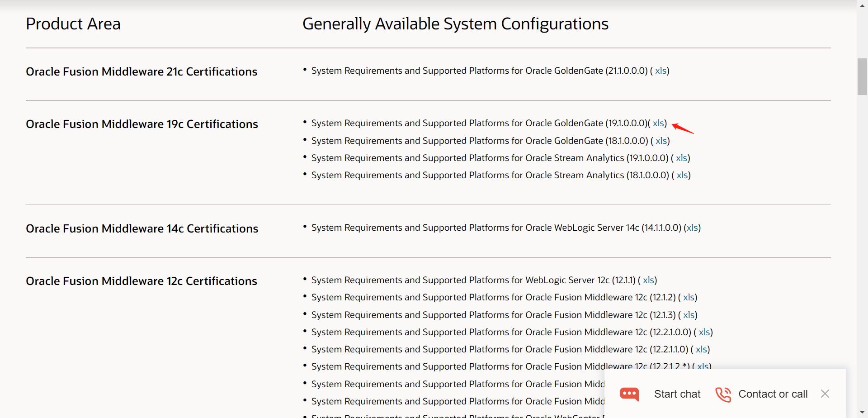This screenshot has height=418, width=868.
Task: Click the Contact or call phone icon
Action: coord(723,394)
